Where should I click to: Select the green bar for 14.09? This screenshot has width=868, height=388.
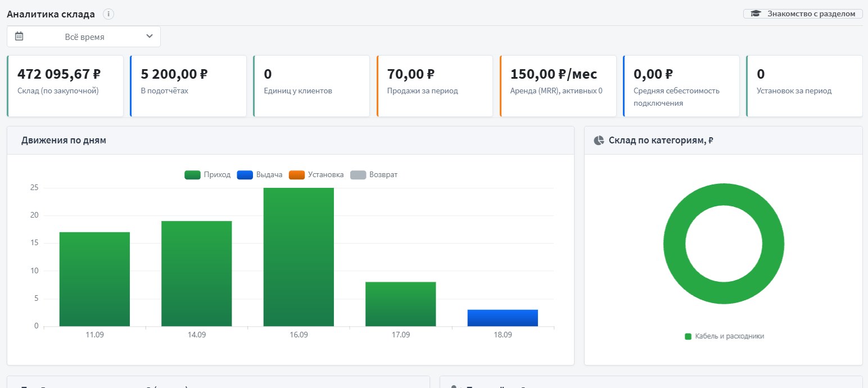click(197, 273)
